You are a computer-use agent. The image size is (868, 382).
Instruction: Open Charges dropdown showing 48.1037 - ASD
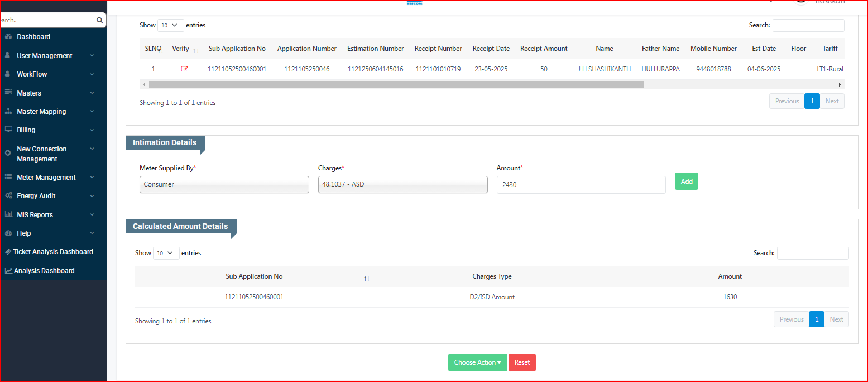[x=402, y=184]
